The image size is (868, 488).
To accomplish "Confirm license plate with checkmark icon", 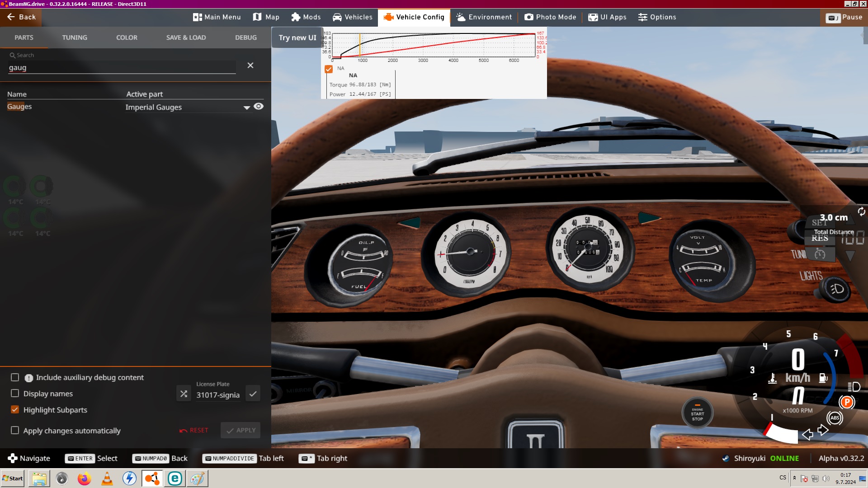I will (x=253, y=394).
